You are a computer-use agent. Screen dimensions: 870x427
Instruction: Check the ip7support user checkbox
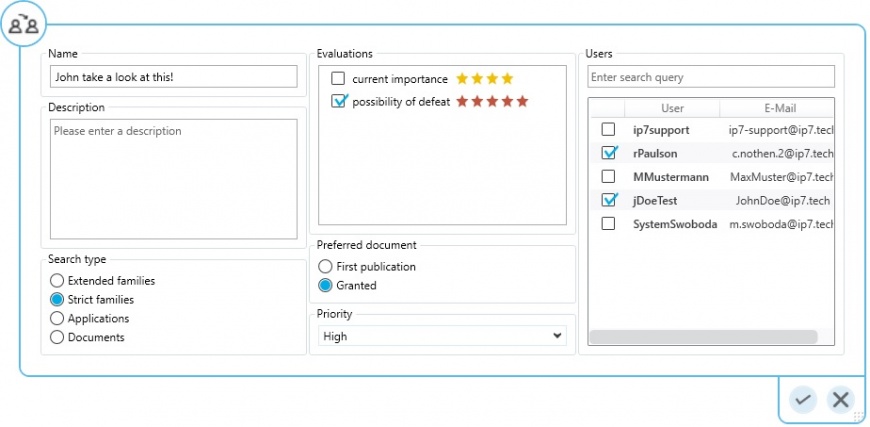point(608,130)
